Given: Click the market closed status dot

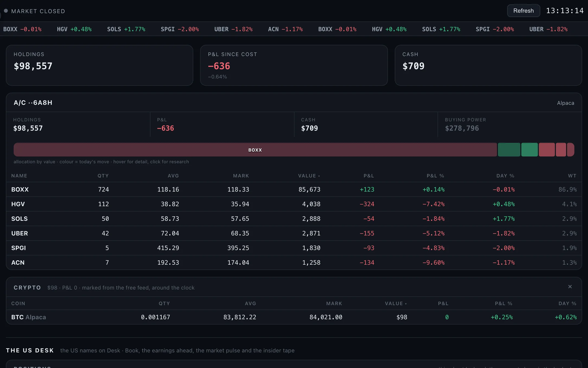Looking at the screenshot, I should (6, 11).
